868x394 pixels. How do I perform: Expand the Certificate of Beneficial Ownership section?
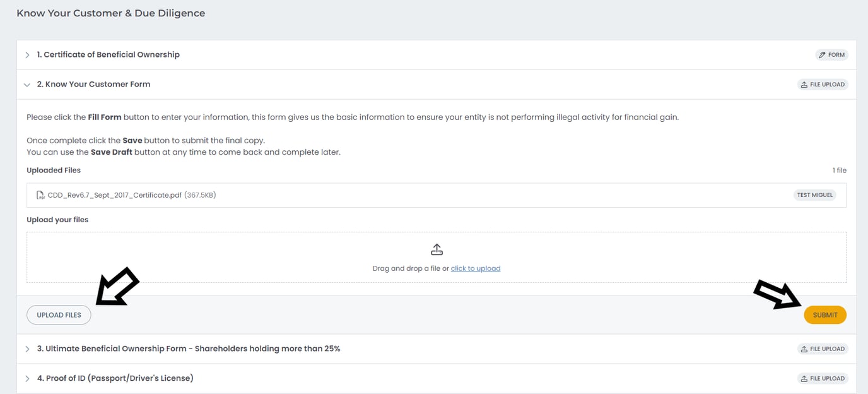coord(27,54)
